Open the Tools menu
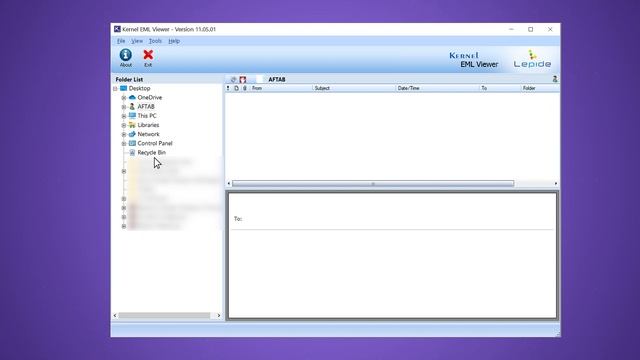The width and height of the screenshot is (640, 360). 155,41
